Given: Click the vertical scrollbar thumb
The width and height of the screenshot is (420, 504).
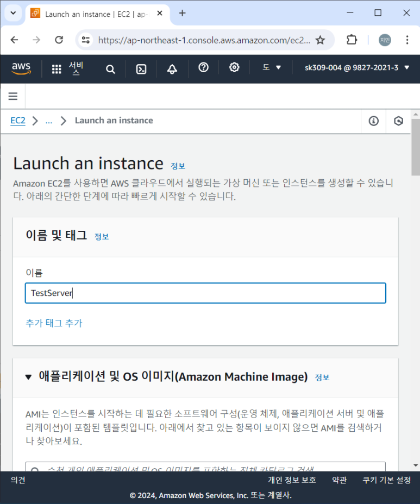Looking at the screenshot, I should [416, 147].
